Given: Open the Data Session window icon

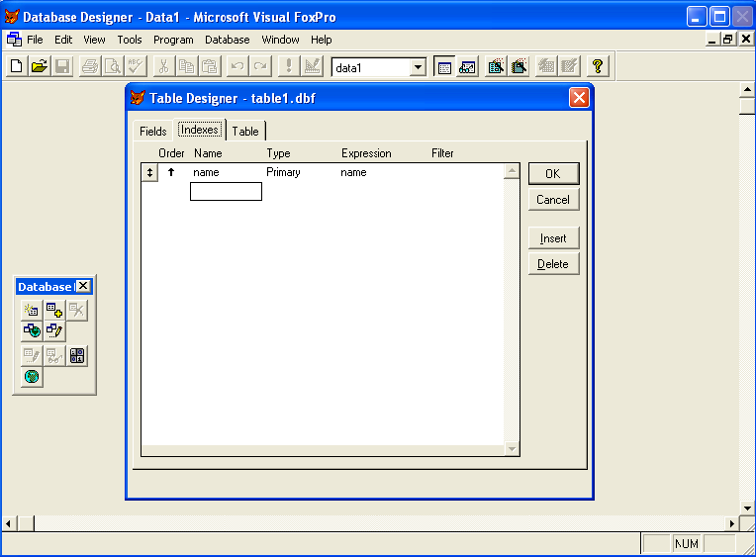Looking at the screenshot, I should point(467,66).
